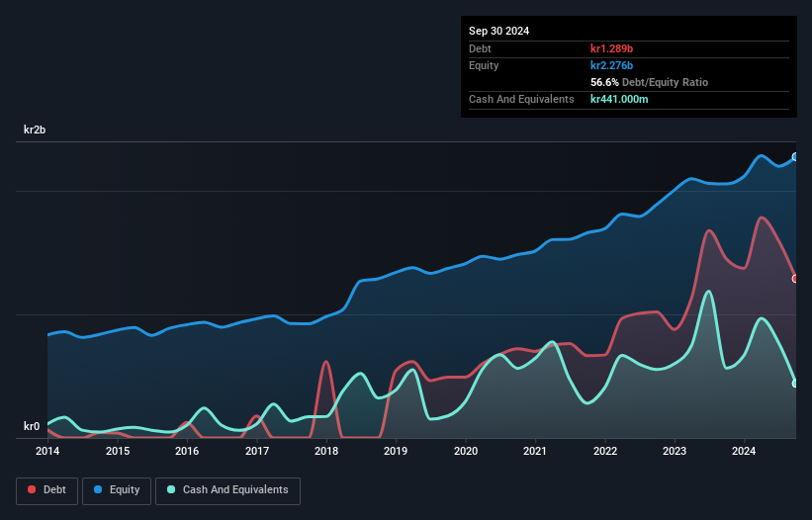Viewport: 812px width, 520px height.
Task: Select the Debt endpoint marker on chart
Action: (x=795, y=279)
